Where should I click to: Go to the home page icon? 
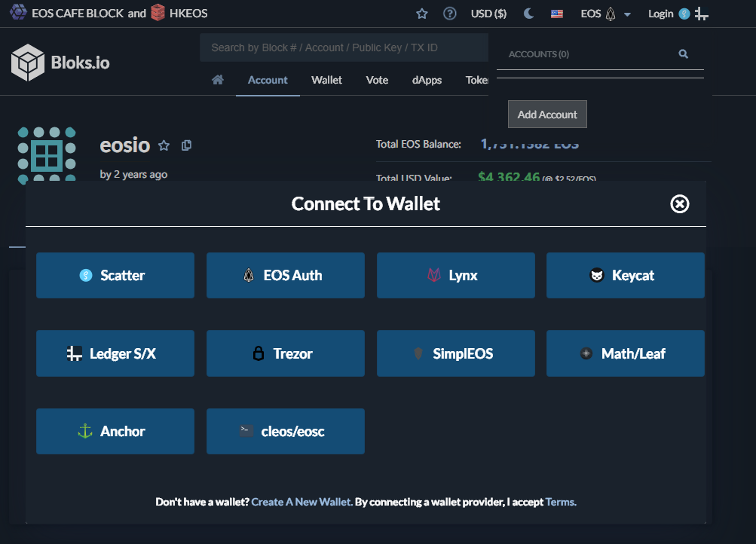217,80
